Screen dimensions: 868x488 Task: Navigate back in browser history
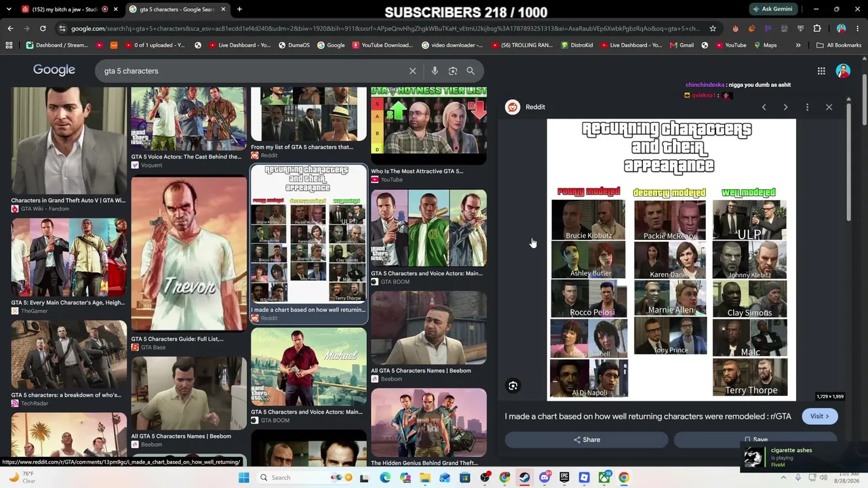10,28
